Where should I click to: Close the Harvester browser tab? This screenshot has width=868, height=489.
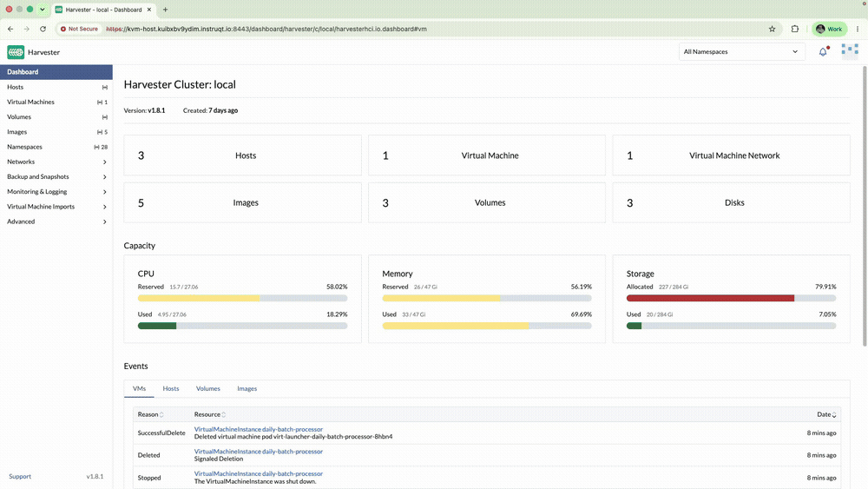pyautogui.click(x=149, y=10)
